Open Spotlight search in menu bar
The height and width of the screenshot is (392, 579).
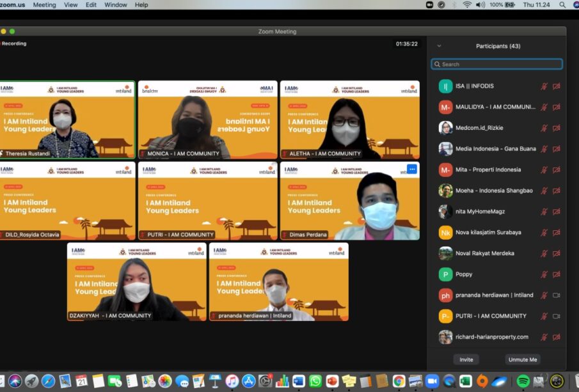coord(562,5)
